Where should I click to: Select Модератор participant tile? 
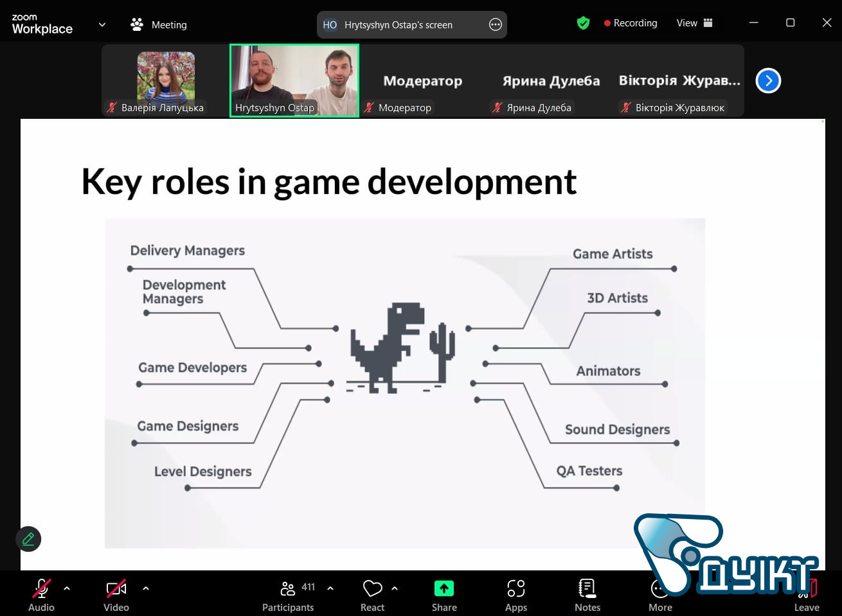[x=423, y=81]
